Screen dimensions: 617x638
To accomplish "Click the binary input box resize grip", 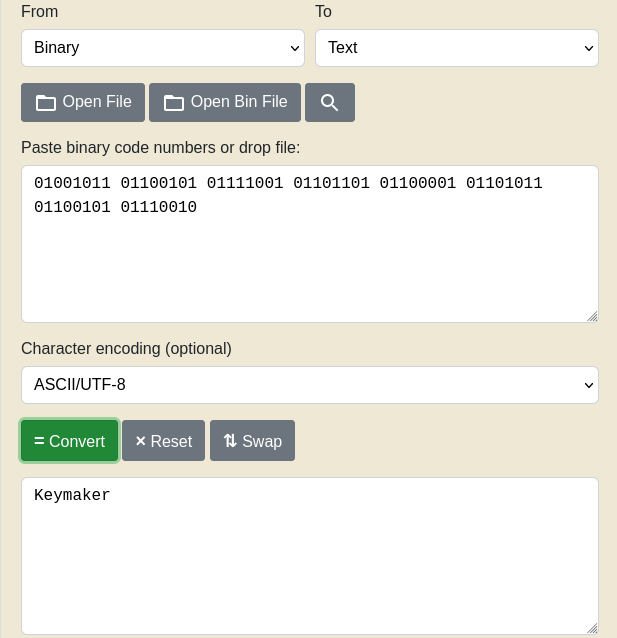I will coord(591,315).
